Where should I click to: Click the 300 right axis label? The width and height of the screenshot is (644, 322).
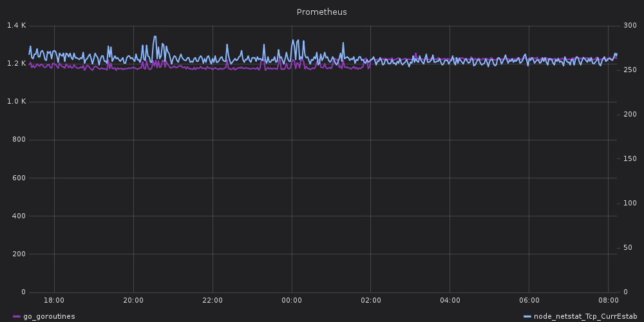click(x=630, y=26)
